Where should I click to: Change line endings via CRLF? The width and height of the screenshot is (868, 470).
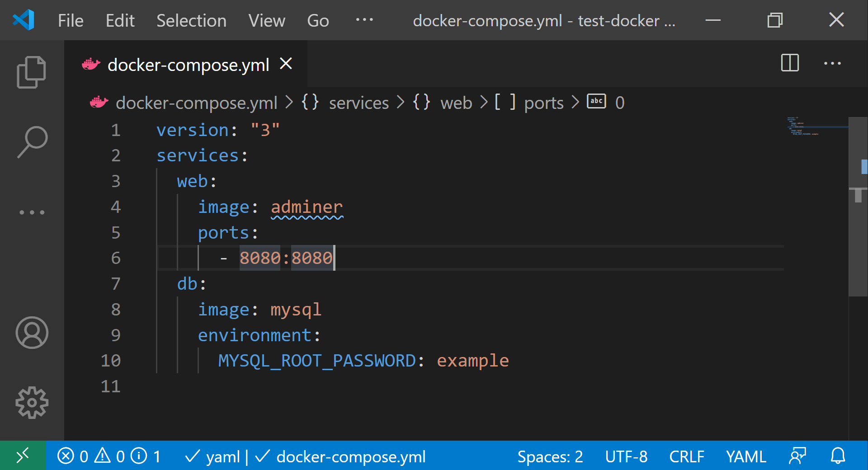687,456
